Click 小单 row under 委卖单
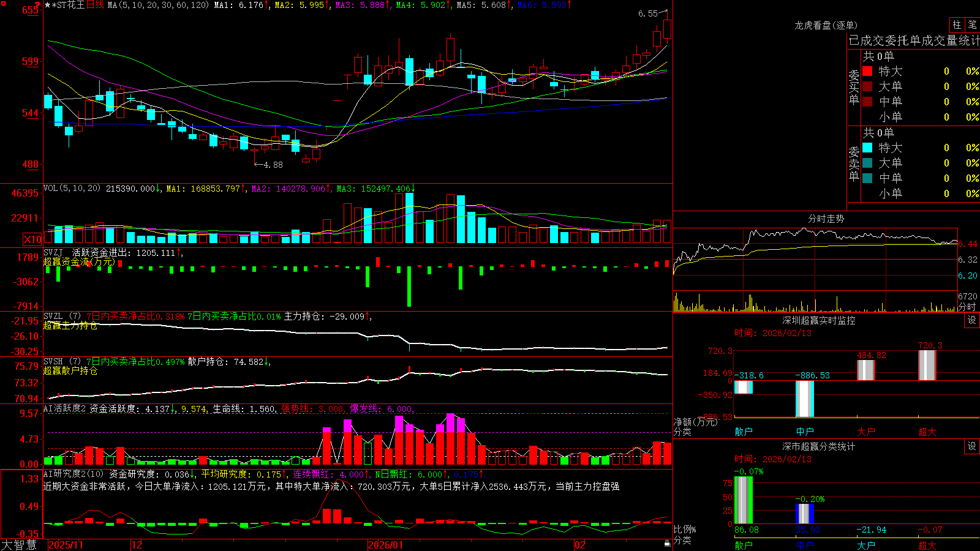 (x=921, y=193)
